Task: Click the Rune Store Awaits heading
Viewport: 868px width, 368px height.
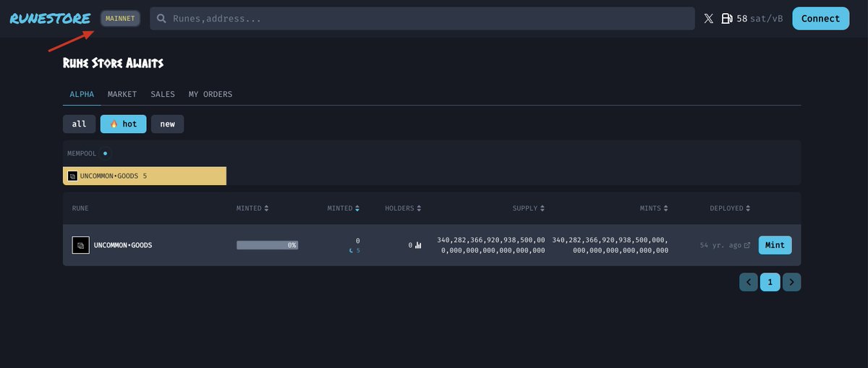Action: click(x=113, y=64)
